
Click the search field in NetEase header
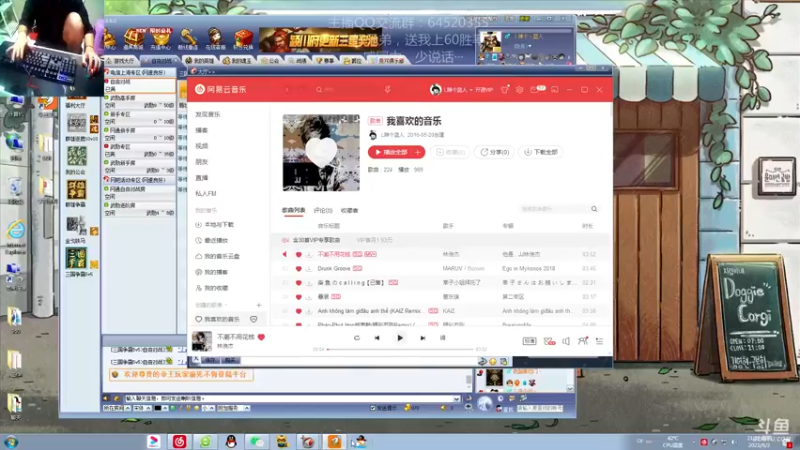click(x=347, y=90)
